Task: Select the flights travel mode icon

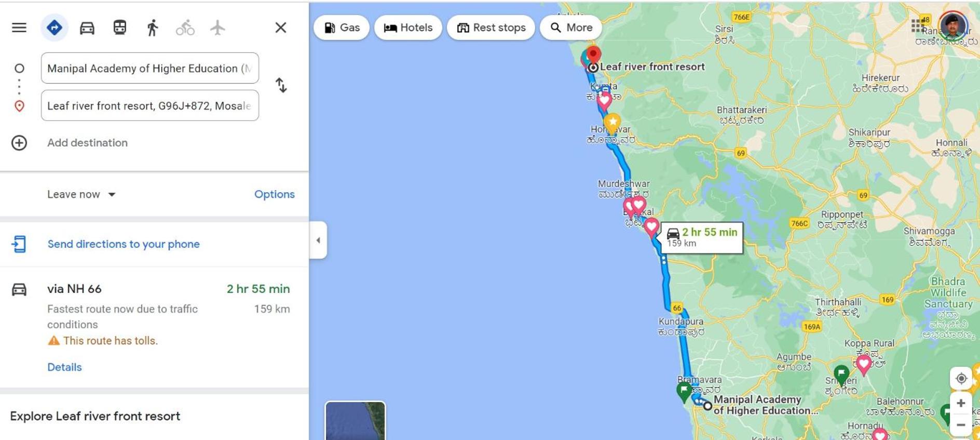Action: tap(217, 28)
